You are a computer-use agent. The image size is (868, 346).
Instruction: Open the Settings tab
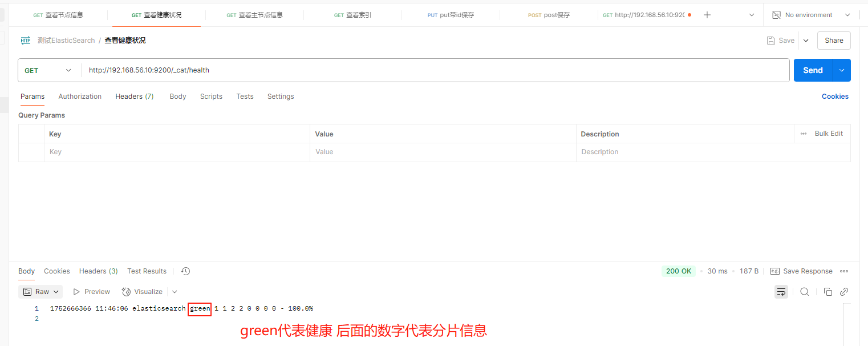pos(281,96)
